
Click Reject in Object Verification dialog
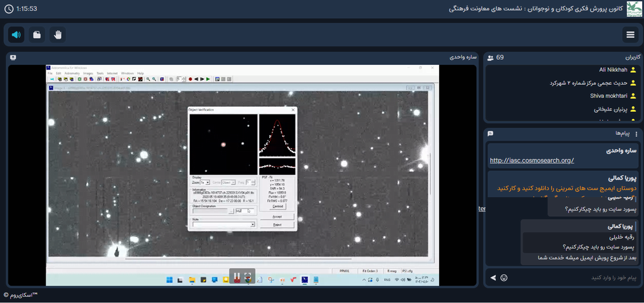point(277,225)
